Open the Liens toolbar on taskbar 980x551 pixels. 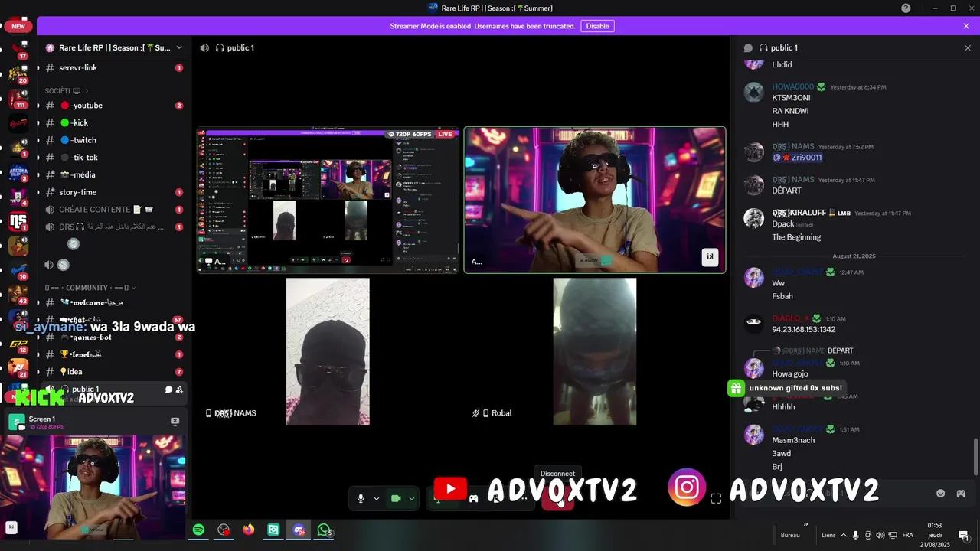[x=828, y=535]
